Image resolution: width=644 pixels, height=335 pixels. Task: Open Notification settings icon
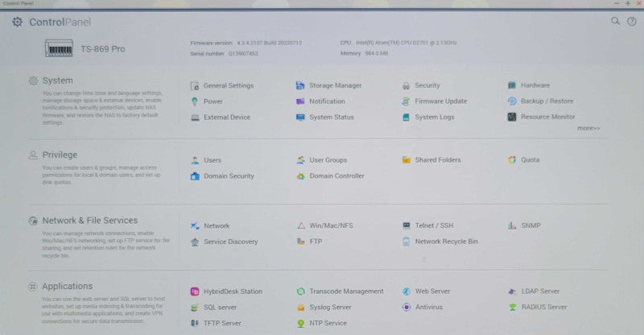point(300,101)
